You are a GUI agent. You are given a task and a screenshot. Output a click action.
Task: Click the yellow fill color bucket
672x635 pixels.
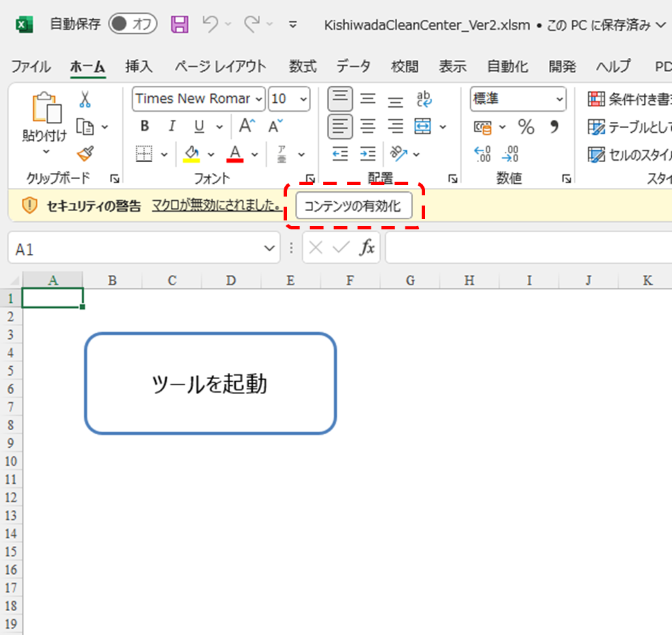[x=191, y=154]
